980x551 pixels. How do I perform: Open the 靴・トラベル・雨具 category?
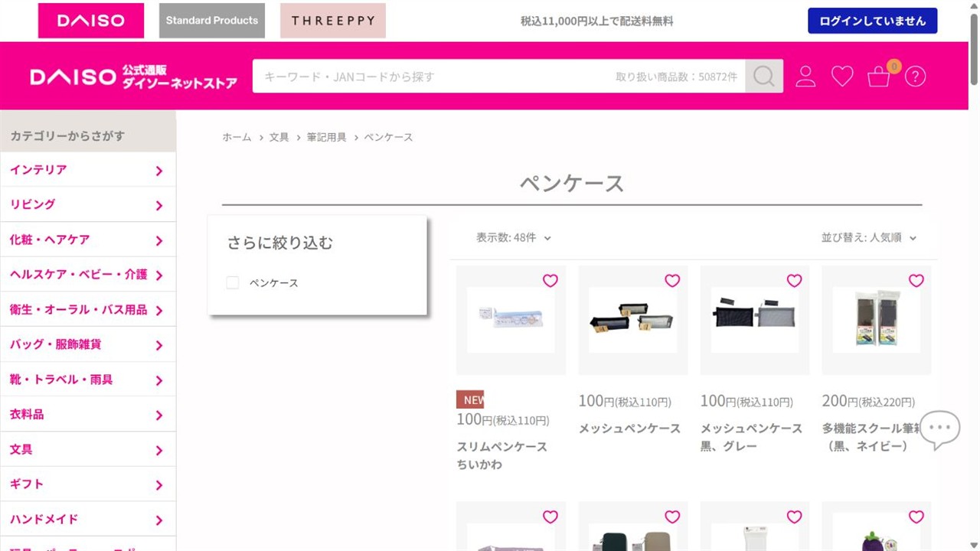[88, 380]
